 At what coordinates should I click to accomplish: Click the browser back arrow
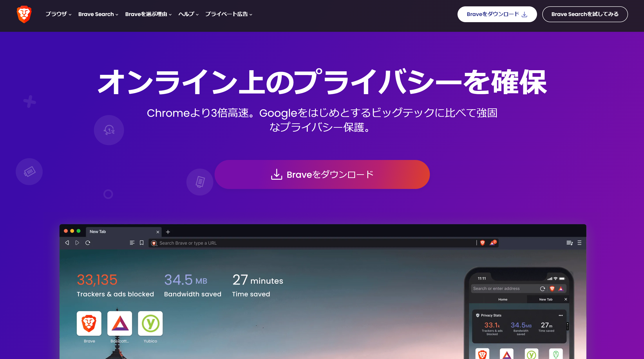click(67, 243)
